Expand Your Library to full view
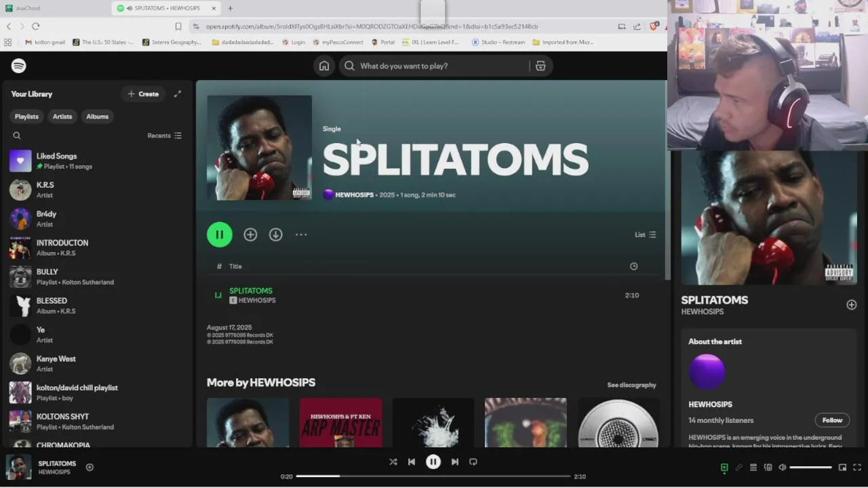The width and height of the screenshot is (868, 488). [177, 94]
